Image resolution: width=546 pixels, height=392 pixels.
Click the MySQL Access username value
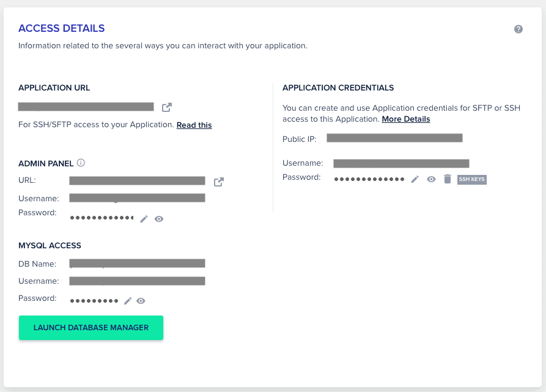coord(137,281)
